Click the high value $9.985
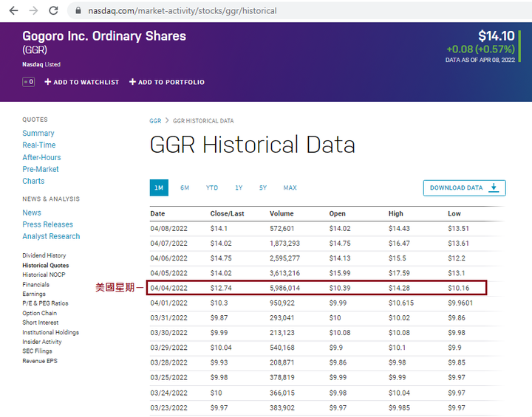The height and width of the screenshot is (417, 532). pyautogui.click(x=400, y=408)
